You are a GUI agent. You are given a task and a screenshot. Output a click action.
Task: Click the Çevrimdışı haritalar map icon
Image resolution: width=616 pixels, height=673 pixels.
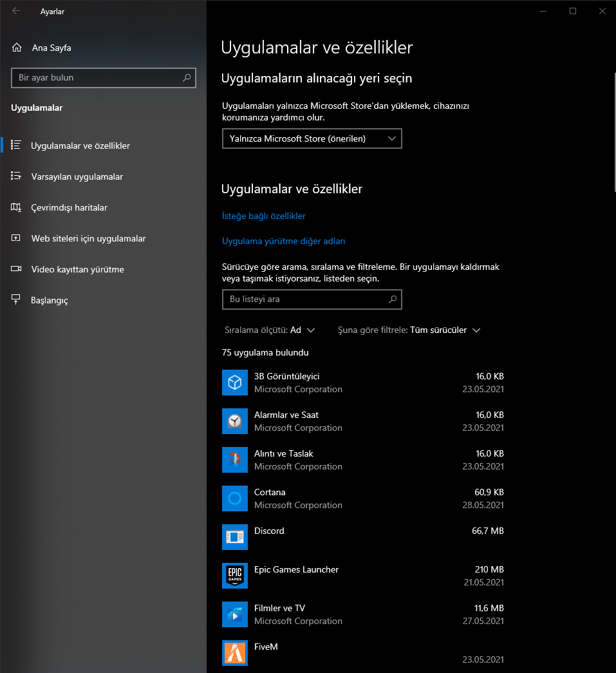(16, 207)
